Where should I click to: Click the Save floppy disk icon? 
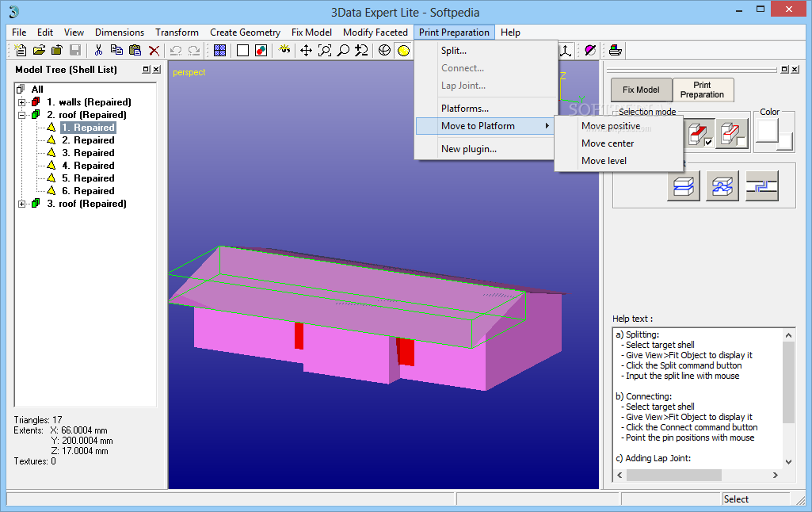pyautogui.click(x=75, y=50)
